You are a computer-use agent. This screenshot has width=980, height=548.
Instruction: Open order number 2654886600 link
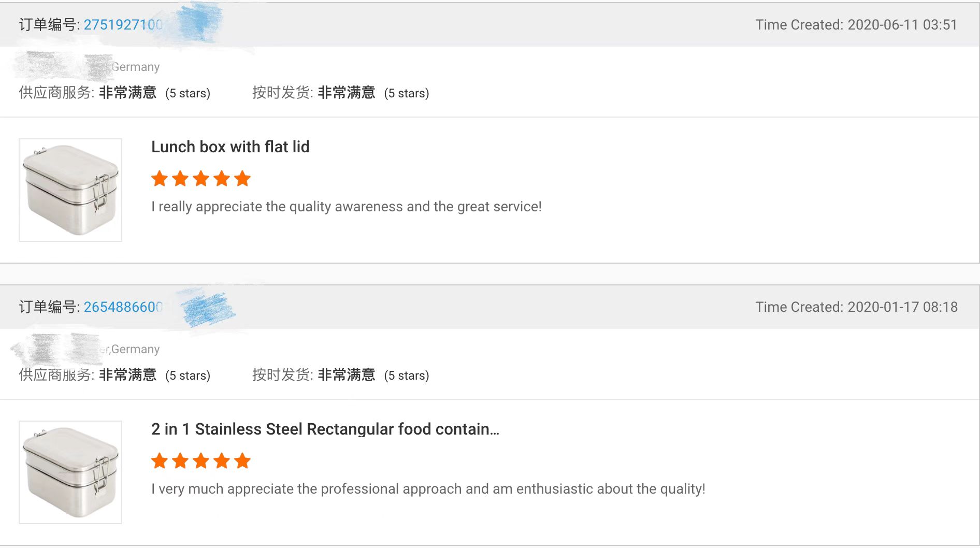click(123, 307)
